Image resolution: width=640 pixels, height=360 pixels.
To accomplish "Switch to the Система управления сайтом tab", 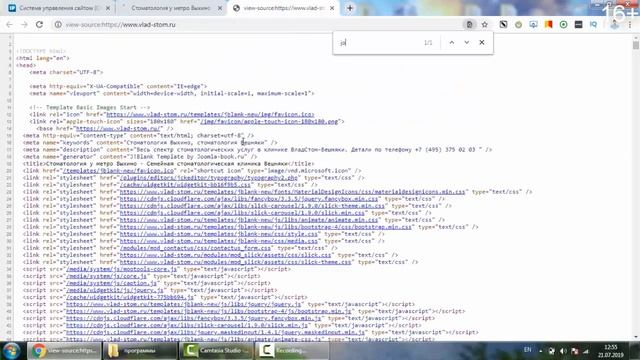I will click(x=60, y=8).
